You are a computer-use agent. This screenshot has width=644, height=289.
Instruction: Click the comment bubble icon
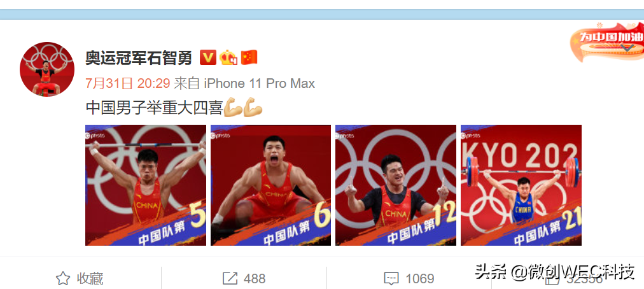pos(391,279)
